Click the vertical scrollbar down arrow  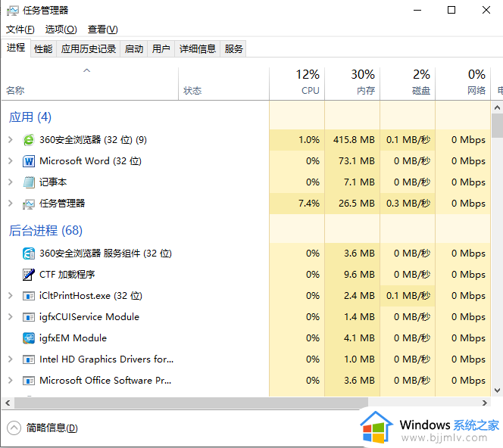click(497, 390)
